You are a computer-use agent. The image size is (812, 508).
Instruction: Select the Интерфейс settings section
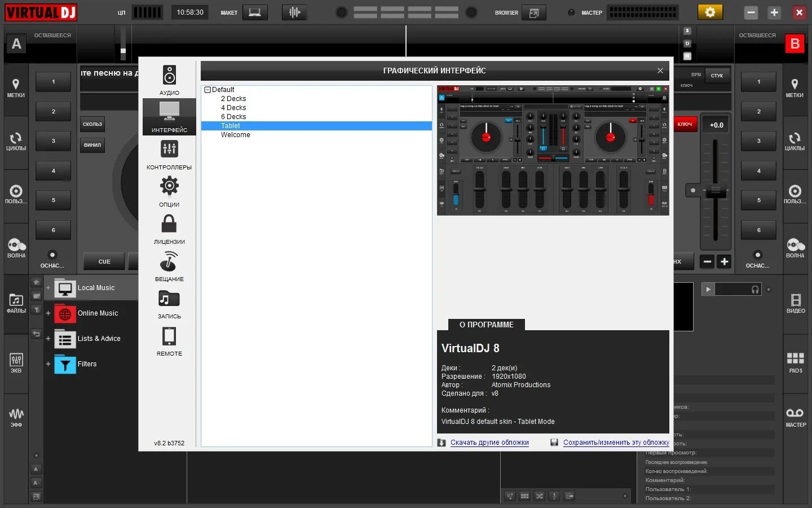click(x=169, y=117)
